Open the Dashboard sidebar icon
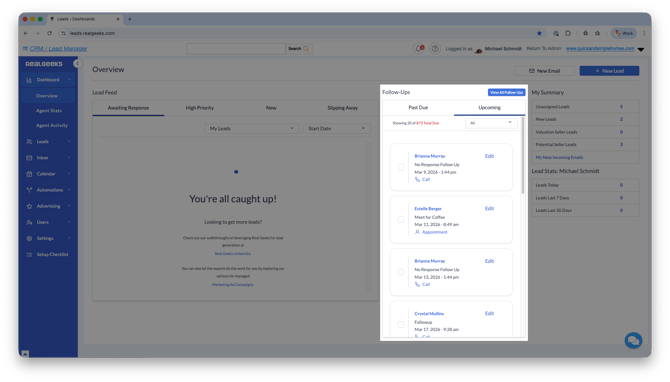The width and height of the screenshot is (670, 382). [x=29, y=80]
